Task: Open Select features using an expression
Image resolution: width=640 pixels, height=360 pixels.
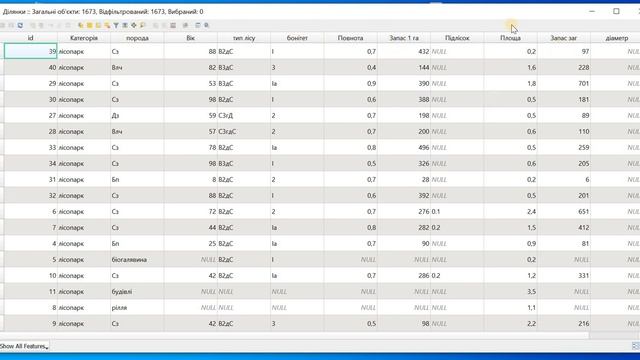Action: [80, 25]
